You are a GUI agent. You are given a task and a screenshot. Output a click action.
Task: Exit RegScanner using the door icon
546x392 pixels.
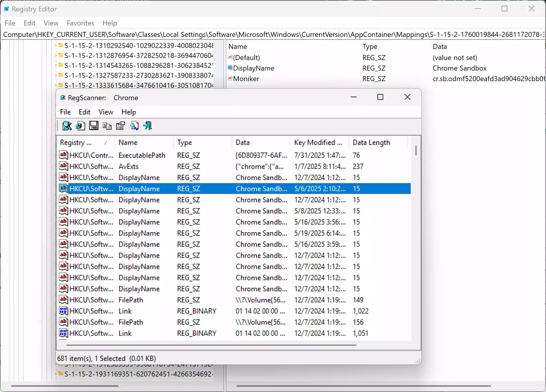(x=148, y=126)
